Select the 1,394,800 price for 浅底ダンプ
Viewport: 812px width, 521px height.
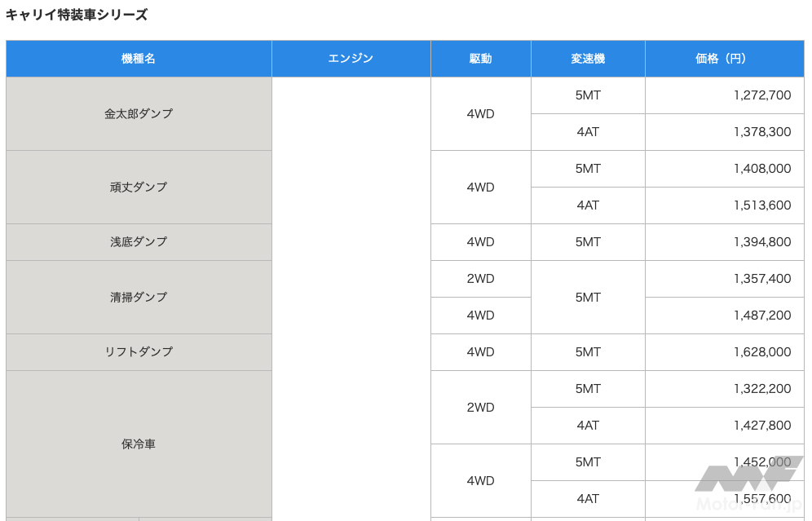[761, 242]
